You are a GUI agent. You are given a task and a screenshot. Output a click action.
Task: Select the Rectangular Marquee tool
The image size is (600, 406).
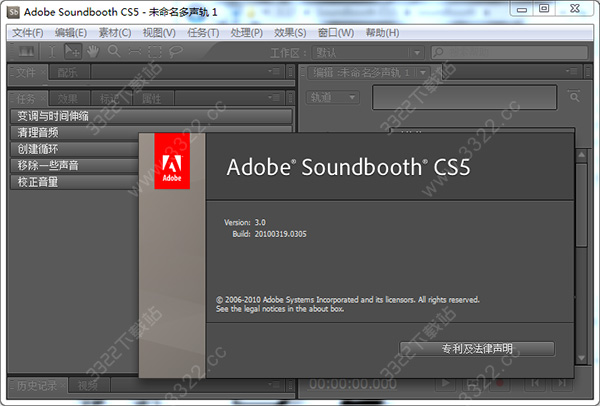155,52
